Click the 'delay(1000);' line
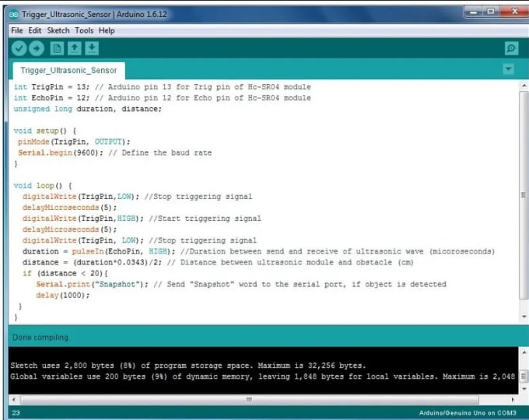 (63, 296)
